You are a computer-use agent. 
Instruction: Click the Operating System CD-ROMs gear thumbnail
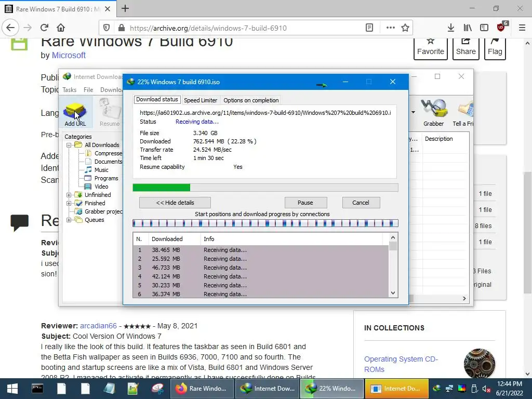(480, 363)
